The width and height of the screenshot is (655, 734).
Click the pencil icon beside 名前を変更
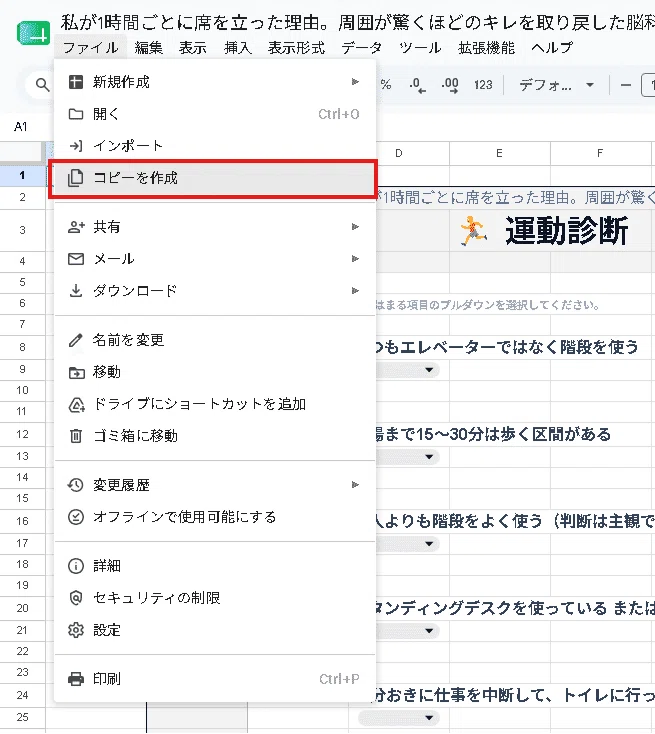click(76, 340)
